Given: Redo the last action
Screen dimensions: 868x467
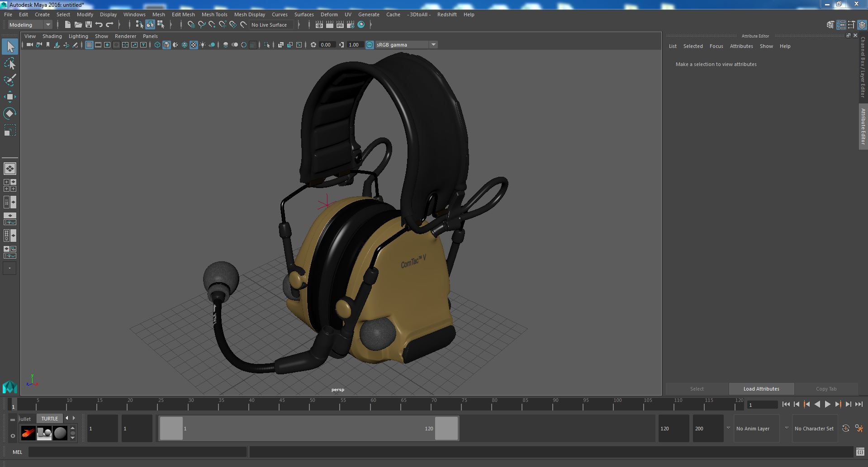Looking at the screenshot, I should (109, 25).
